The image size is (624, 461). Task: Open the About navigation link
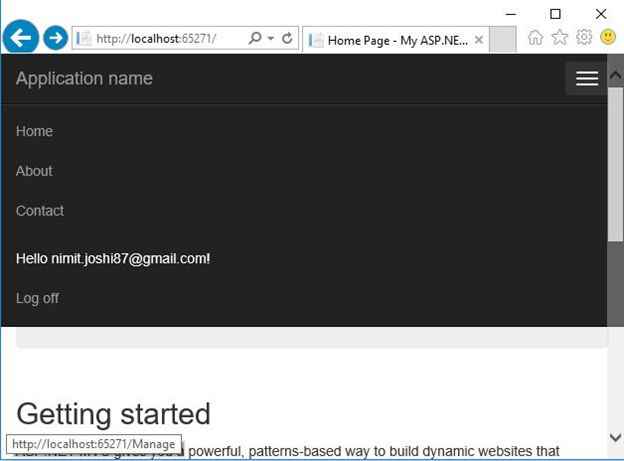point(34,171)
